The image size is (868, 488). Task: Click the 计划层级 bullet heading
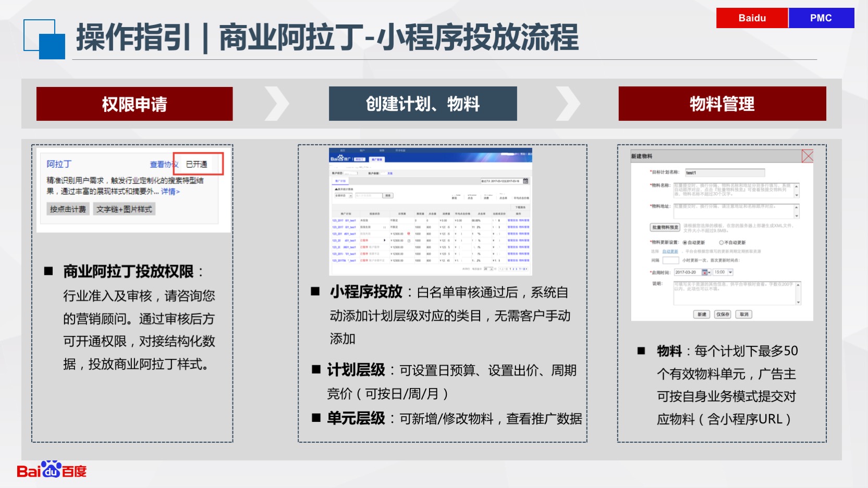coord(356,370)
